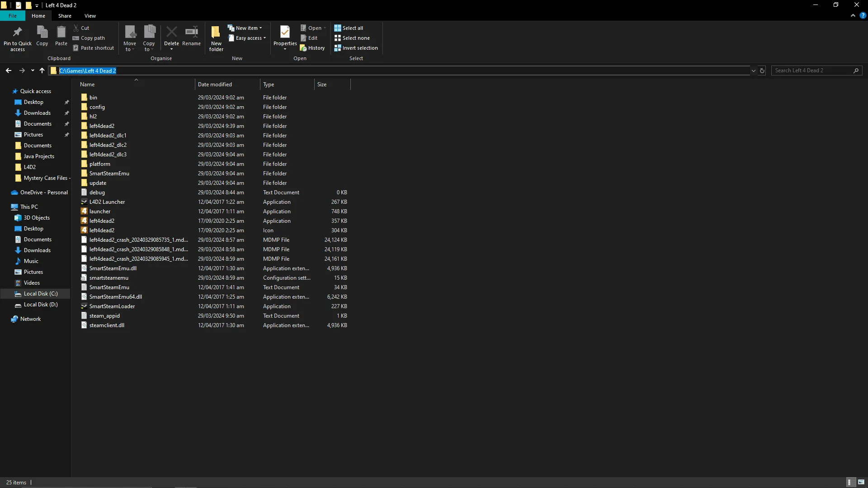Click the Rename ribbon button

click(191, 36)
